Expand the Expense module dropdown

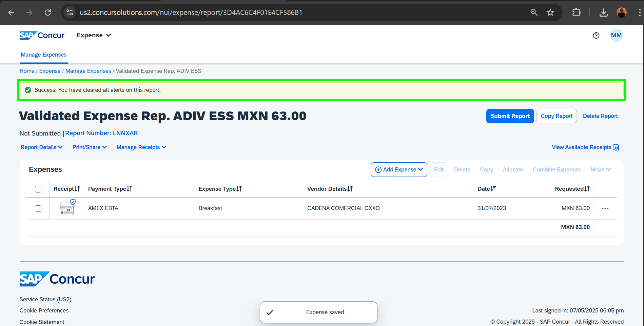click(x=94, y=35)
